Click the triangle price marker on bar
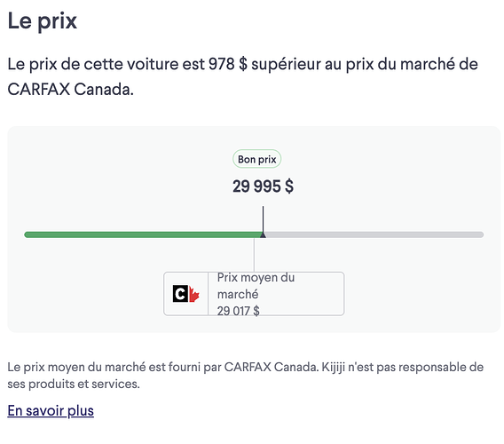 [x=263, y=234]
